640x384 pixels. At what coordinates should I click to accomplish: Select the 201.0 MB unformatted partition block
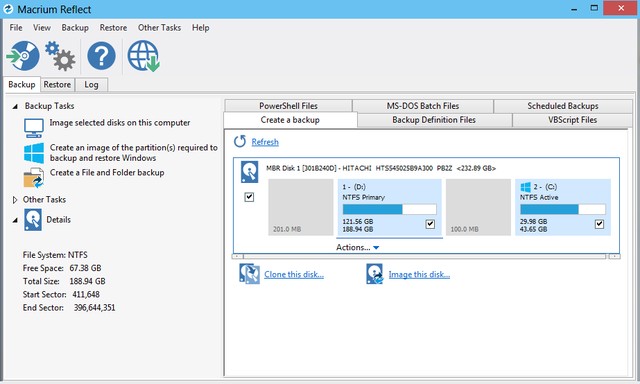tap(300, 207)
